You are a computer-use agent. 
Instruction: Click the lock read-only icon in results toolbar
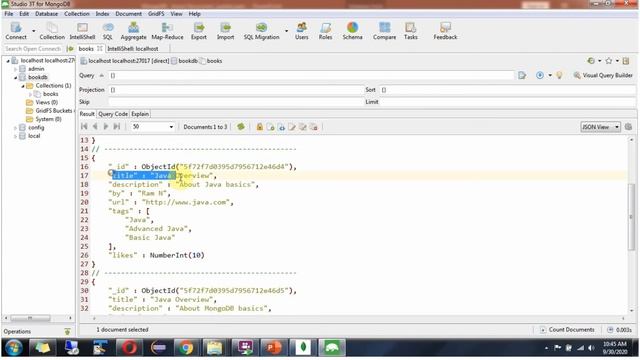pos(260,127)
